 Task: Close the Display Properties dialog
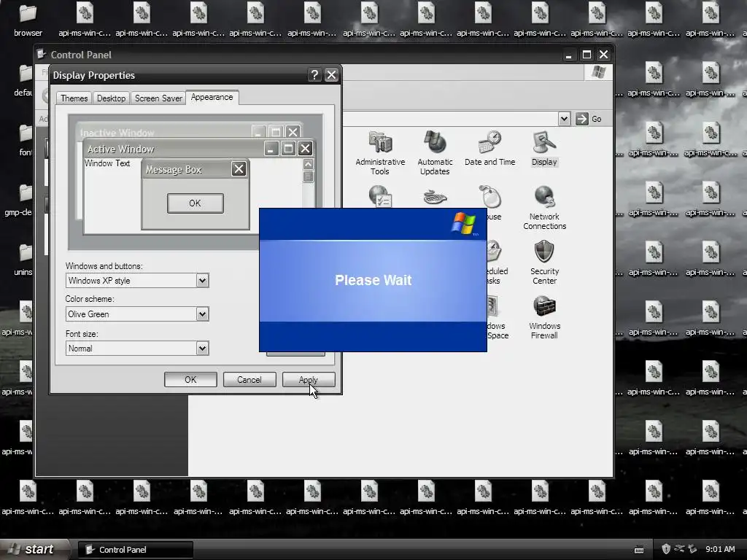pos(331,75)
